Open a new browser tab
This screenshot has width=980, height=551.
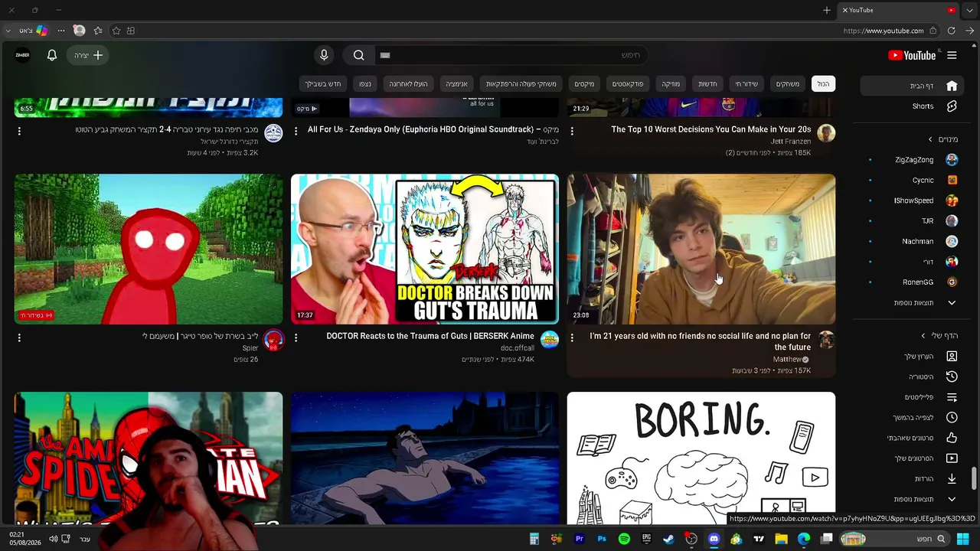827,10
